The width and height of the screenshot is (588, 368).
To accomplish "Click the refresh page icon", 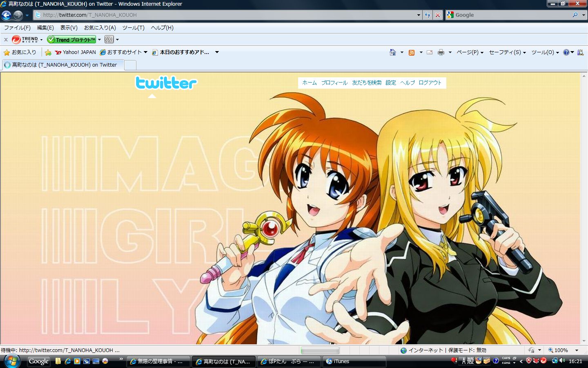I will (x=428, y=15).
